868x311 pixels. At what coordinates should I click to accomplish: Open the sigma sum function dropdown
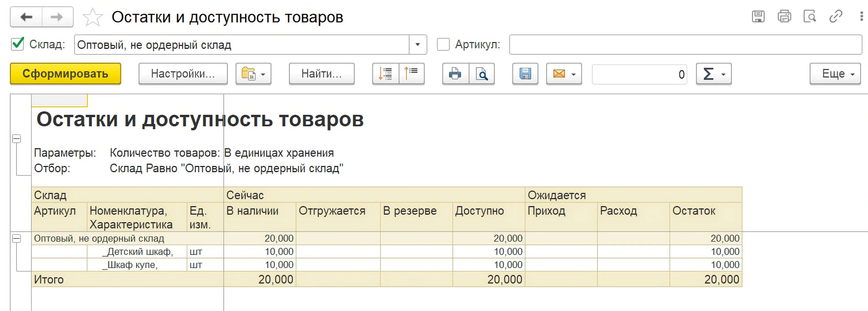(714, 74)
